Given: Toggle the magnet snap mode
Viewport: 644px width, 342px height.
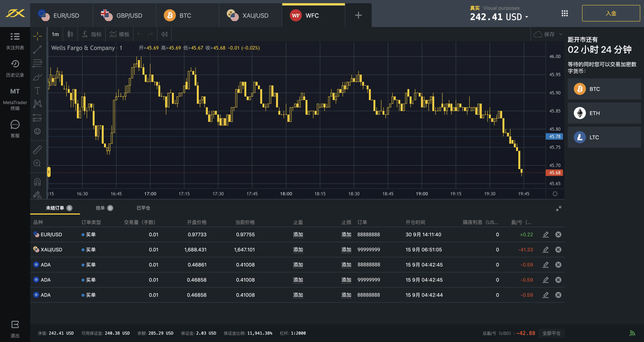Looking at the screenshot, I should click(37, 182).
